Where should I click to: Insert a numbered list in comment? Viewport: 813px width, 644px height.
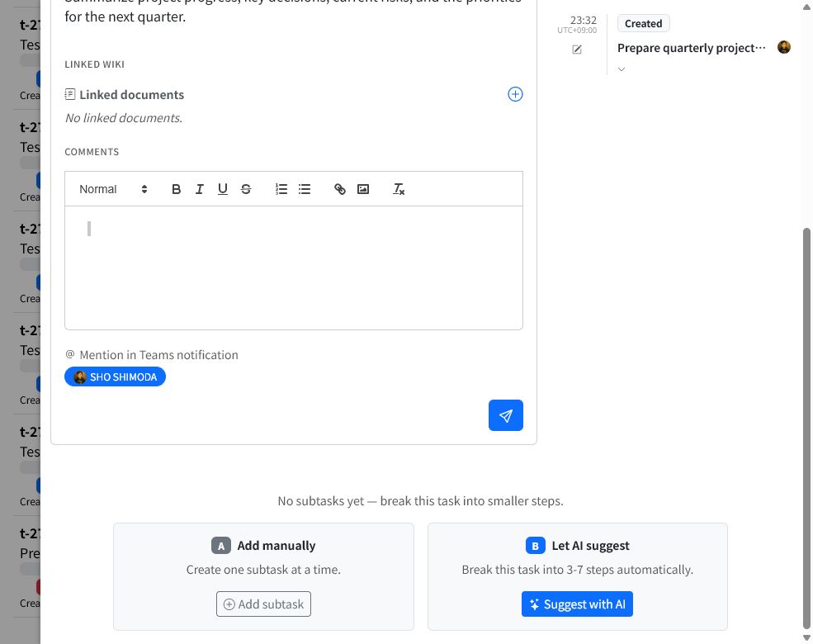pyautogui.click(x=281, y=189)
